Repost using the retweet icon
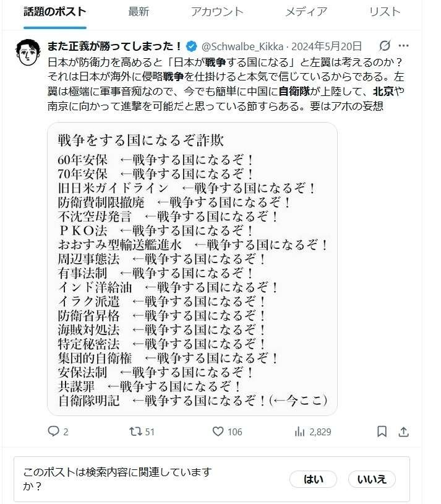441x504 pixels. coord(135,431)
